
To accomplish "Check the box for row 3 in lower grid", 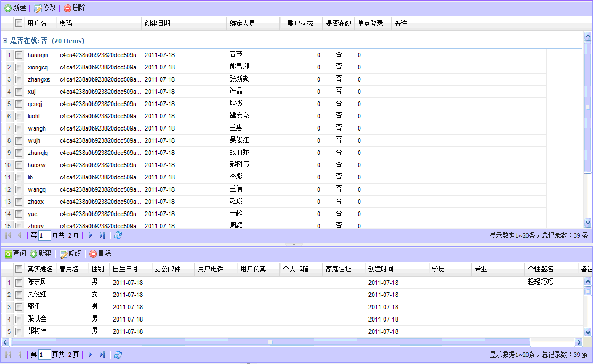I will pos(19,307).
